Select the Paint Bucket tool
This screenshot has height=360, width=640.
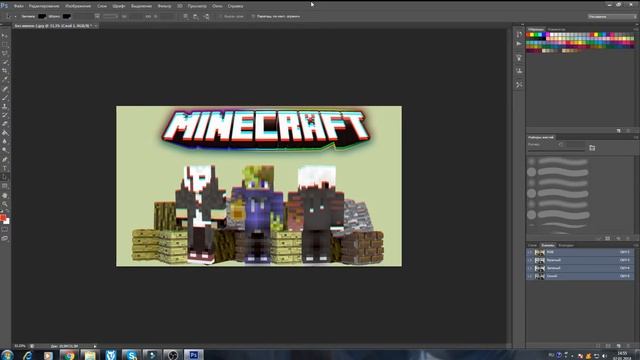tap(4, 133)
